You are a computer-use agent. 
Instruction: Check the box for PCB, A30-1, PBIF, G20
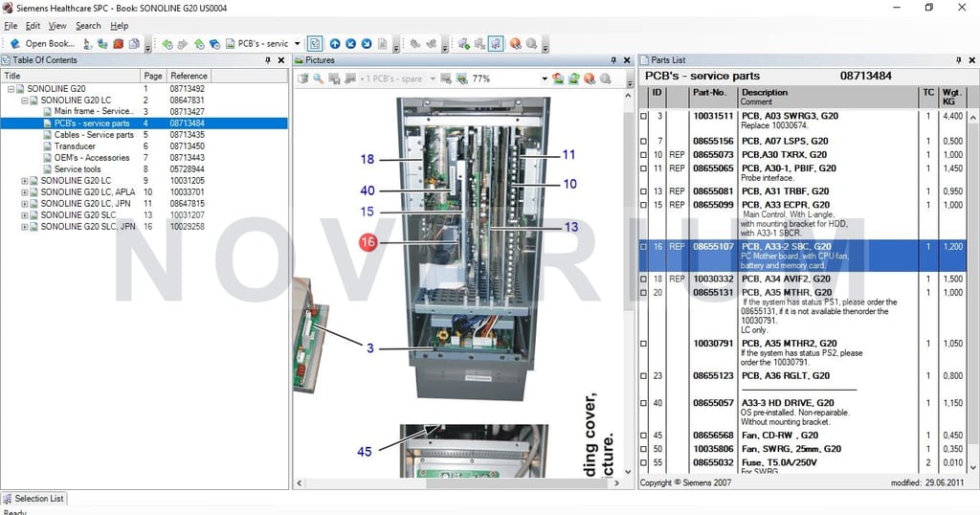644,168
